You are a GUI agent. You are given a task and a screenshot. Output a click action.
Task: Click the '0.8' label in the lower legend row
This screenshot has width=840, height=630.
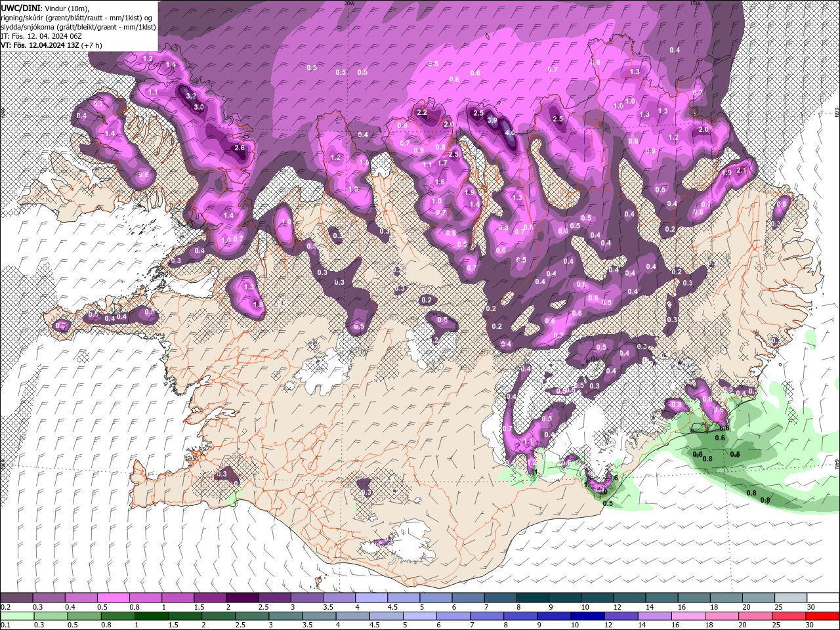click(x=106, y=624)
